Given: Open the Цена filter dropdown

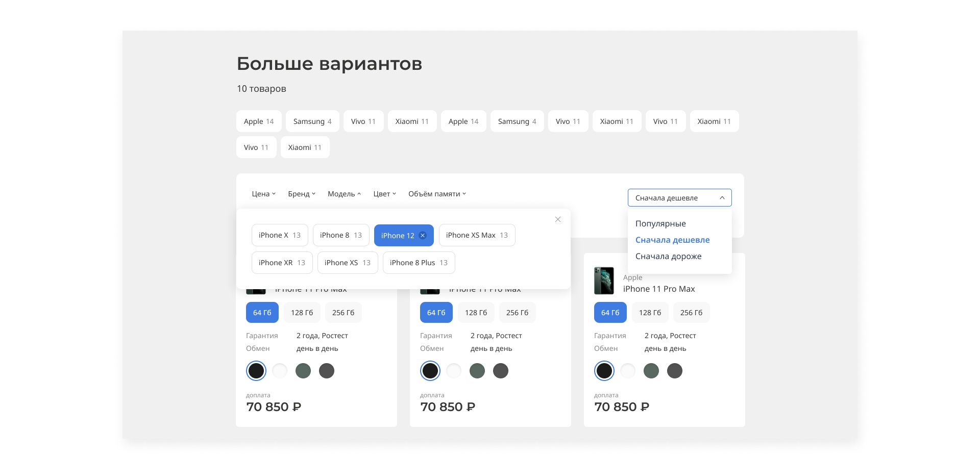Looking at the screenshot, I should click(264, 194).
